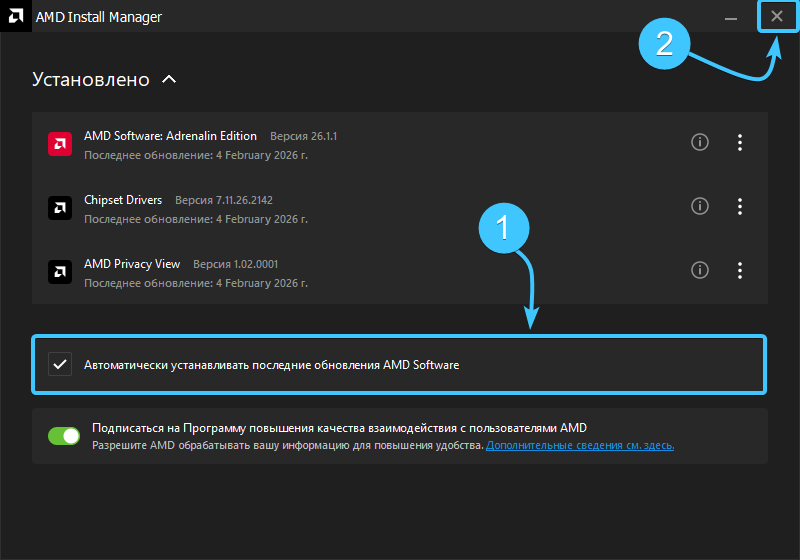Open the three-dot menu for Chipset Drivers
This screenshot has height=560, width=800.
740,206
